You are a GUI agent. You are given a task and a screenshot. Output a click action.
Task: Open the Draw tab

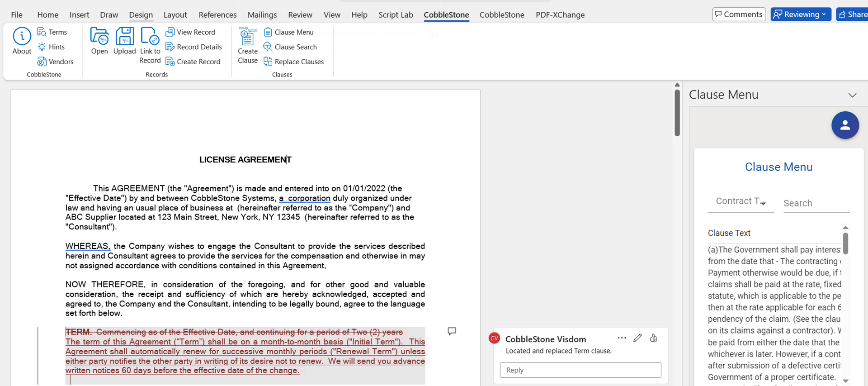pos(109,15)
